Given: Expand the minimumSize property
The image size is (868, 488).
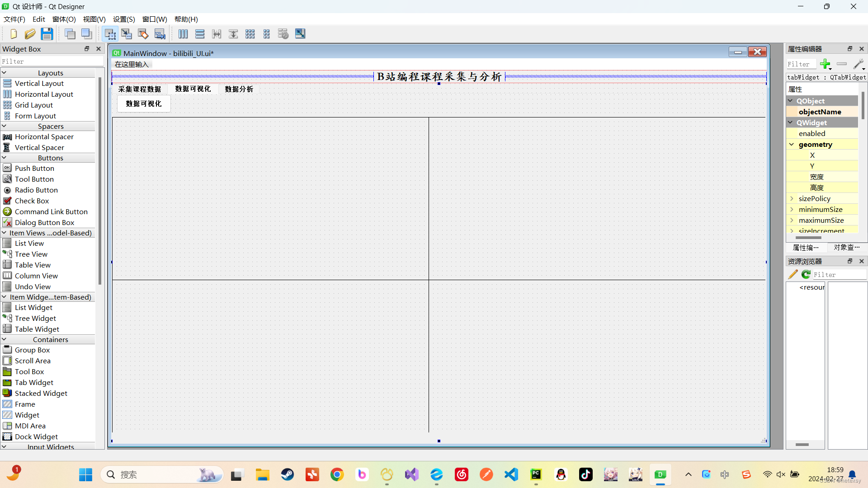Looking at the screenshot, I should pyautogui.click(x=792, y=209).
